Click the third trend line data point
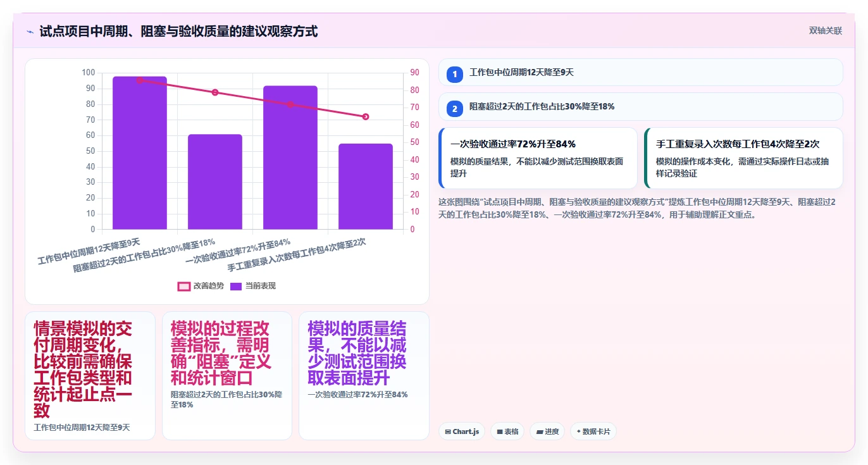The image size is (868, 465). (290, 104)
